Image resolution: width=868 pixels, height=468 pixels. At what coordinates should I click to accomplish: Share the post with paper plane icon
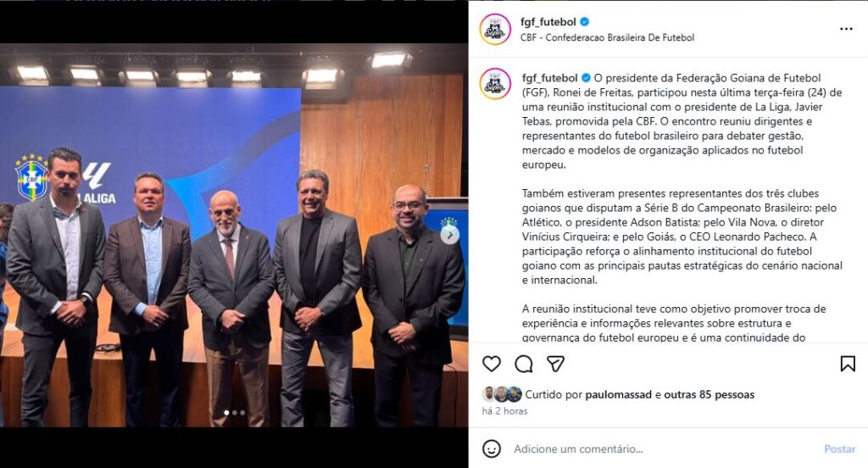point(555,364)
